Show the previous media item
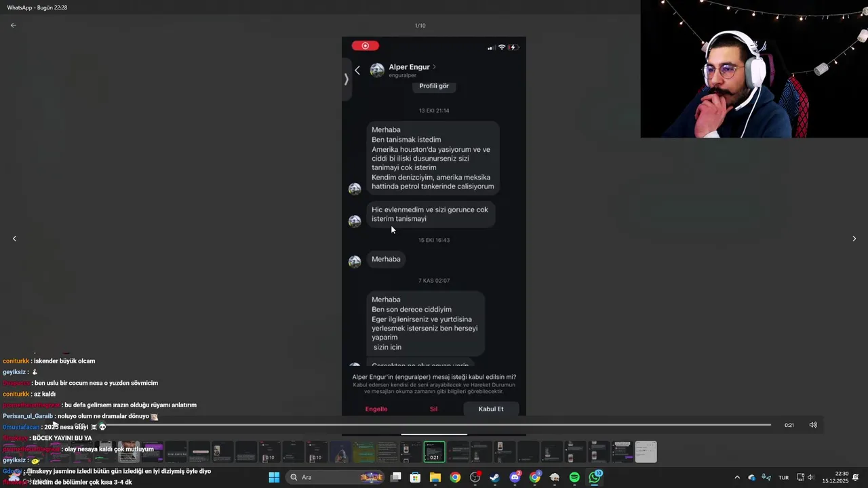Viewport: 868px width, 488px height. click(x=14, y=239)
